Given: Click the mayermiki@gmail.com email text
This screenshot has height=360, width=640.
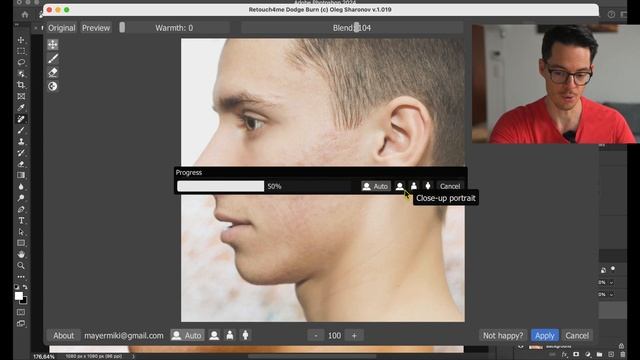Looking at the screenshot, I should (x=124, y=336).
